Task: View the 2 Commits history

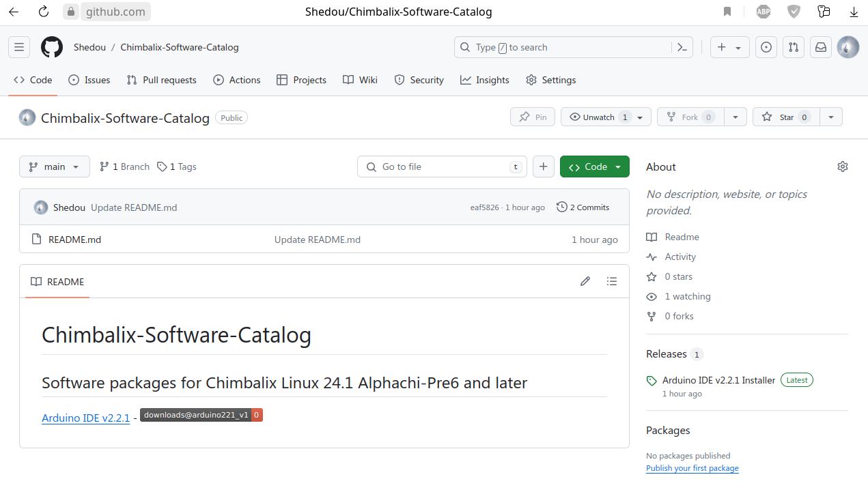Action: pyautogui.click(x=583, y=207)
